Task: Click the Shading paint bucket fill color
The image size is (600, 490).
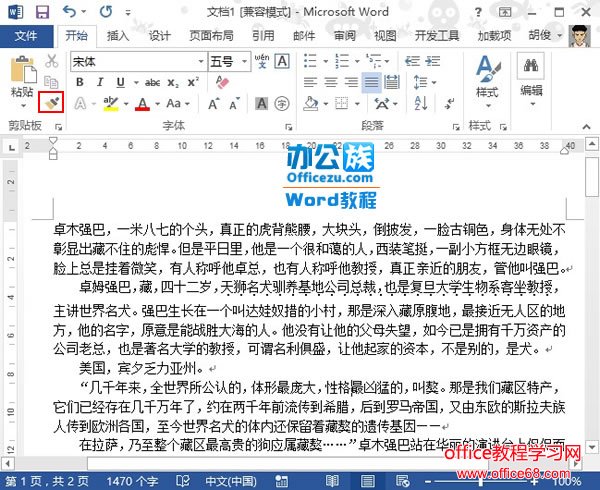Action: coord(311,103)
